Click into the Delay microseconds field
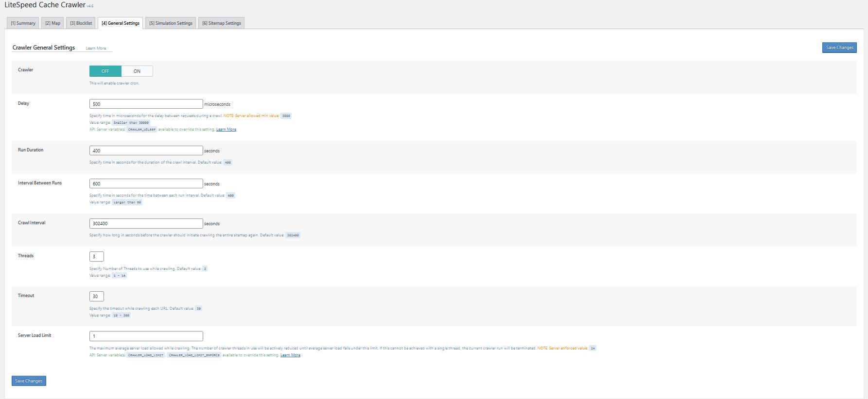 [146, 104]
